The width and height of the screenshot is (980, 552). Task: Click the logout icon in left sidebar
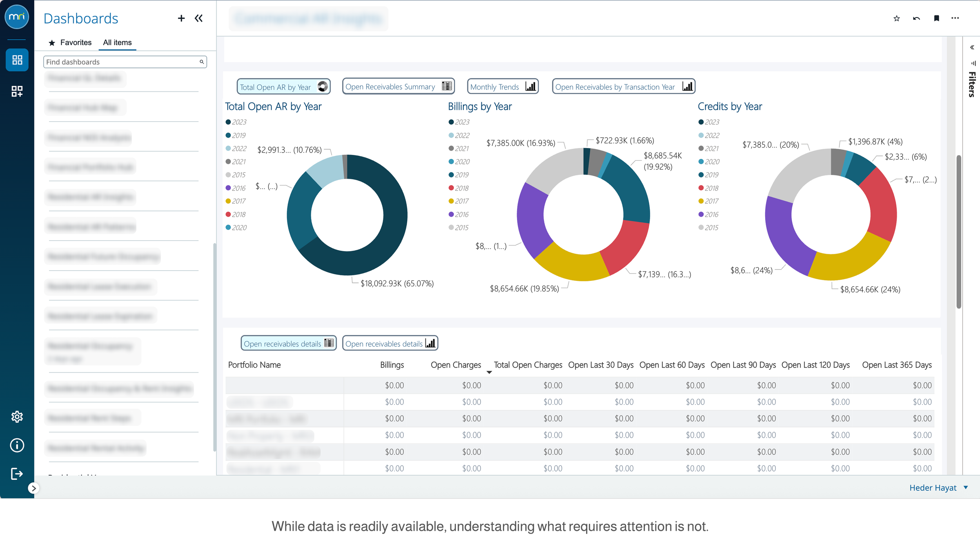pyautogui.click(x=17, y=474)
